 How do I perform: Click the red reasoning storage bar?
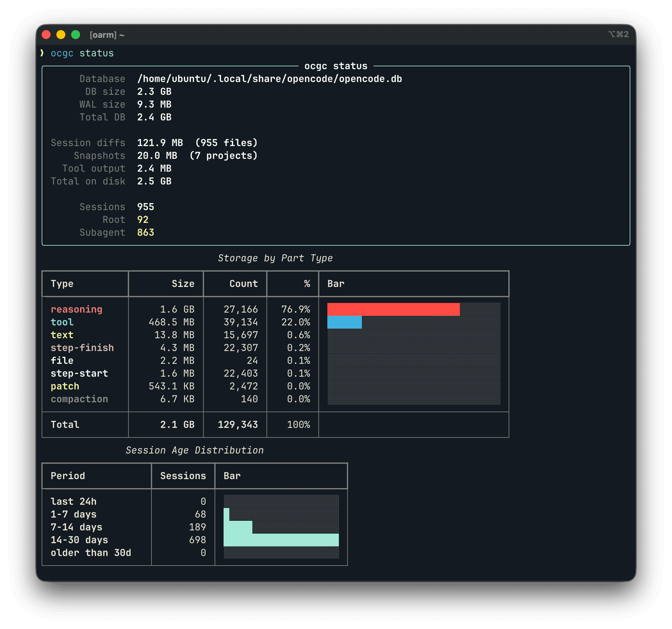click(393, 309)
